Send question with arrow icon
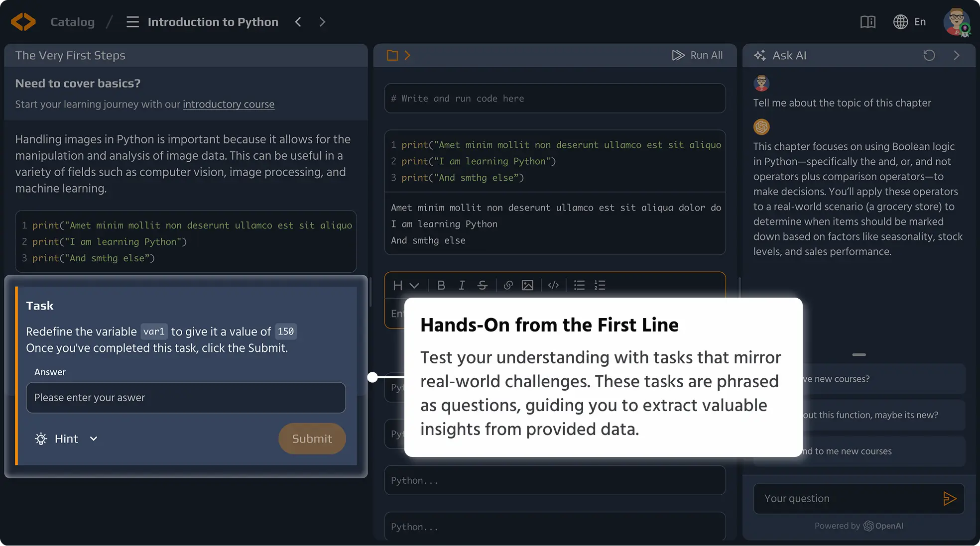Screen dimensions: 980x546 [949, 498]
